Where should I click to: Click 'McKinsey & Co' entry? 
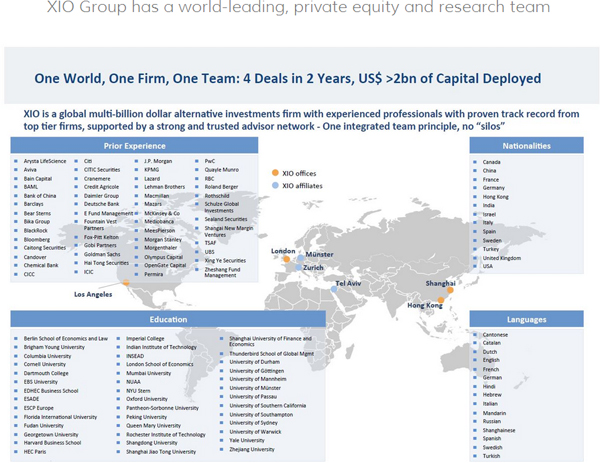162,213
